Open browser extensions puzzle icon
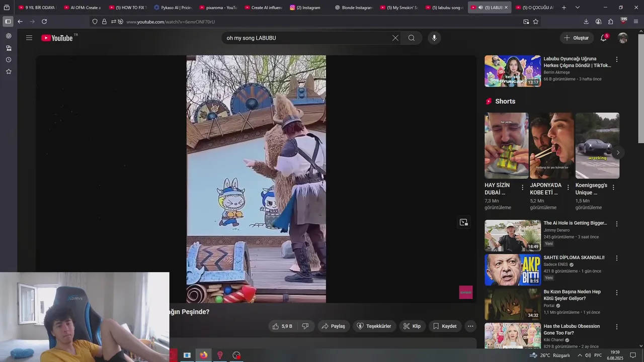Image resolution: width=644 pixels, height=362 pixels. (610, 22)
